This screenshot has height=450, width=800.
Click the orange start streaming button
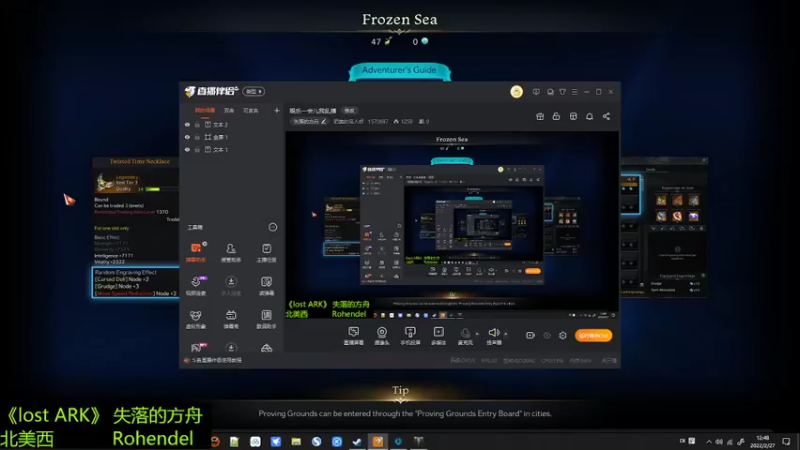tap(593, 335)
